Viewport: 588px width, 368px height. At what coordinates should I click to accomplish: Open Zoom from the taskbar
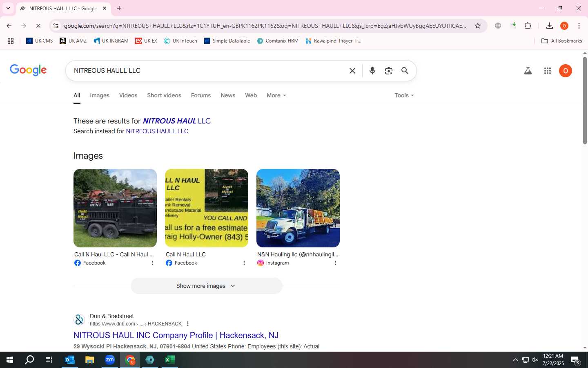coord(110,360)
